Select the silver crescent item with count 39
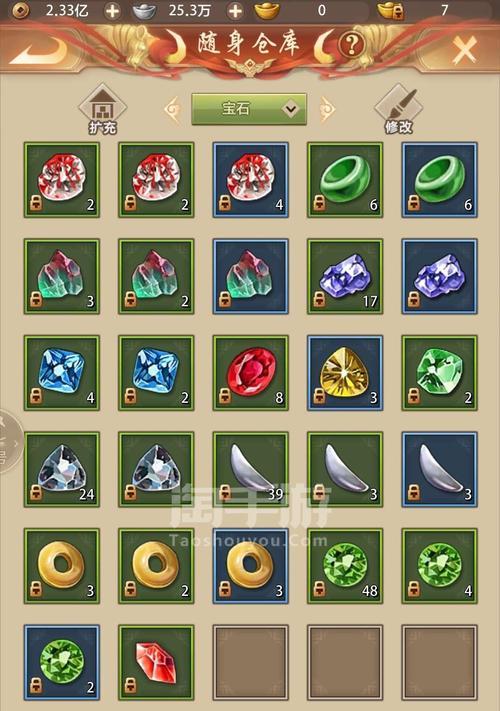Image resolution: width=500 pixels, height=711 pixels. click(251, 469)
